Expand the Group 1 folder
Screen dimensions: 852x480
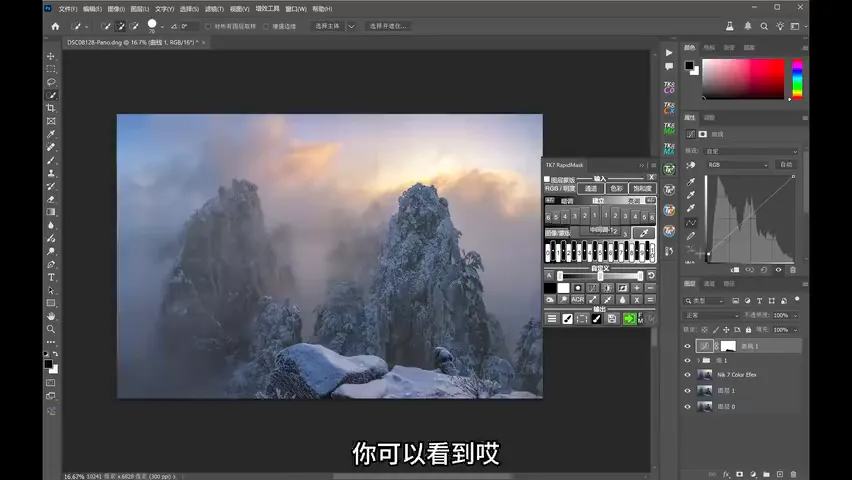[698, 360]
